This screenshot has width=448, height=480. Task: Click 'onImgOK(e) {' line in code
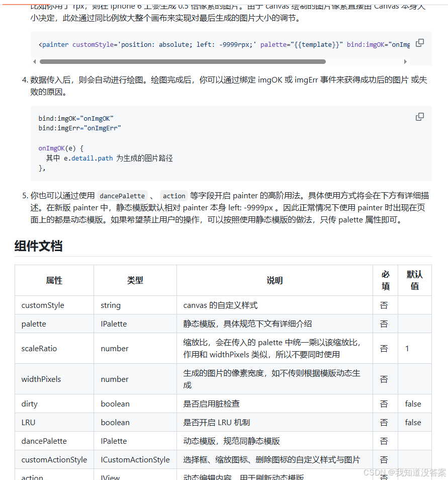point(61,148)
